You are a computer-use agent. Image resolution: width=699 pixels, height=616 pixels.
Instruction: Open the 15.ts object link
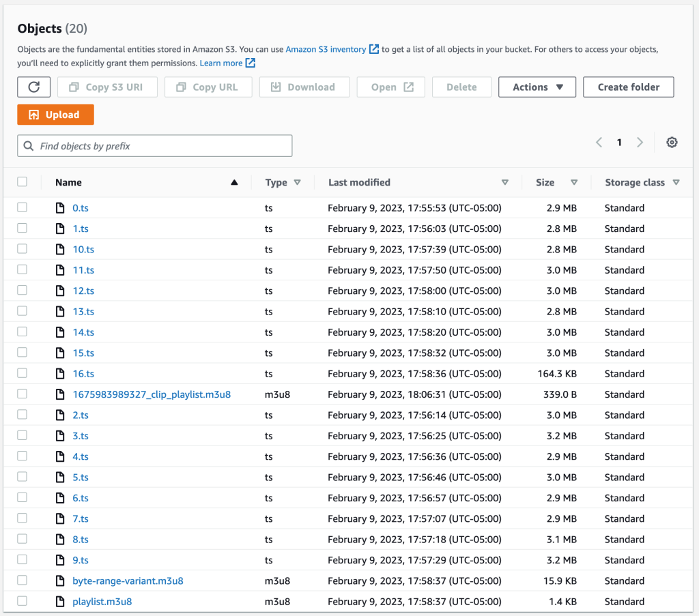tap(83, 353)
